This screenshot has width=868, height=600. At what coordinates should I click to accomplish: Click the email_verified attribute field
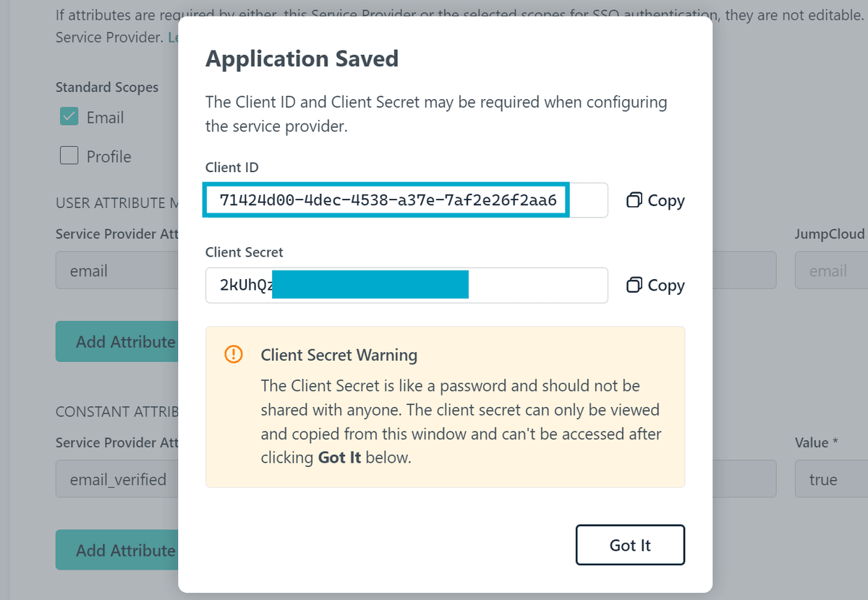coord(116,479)
